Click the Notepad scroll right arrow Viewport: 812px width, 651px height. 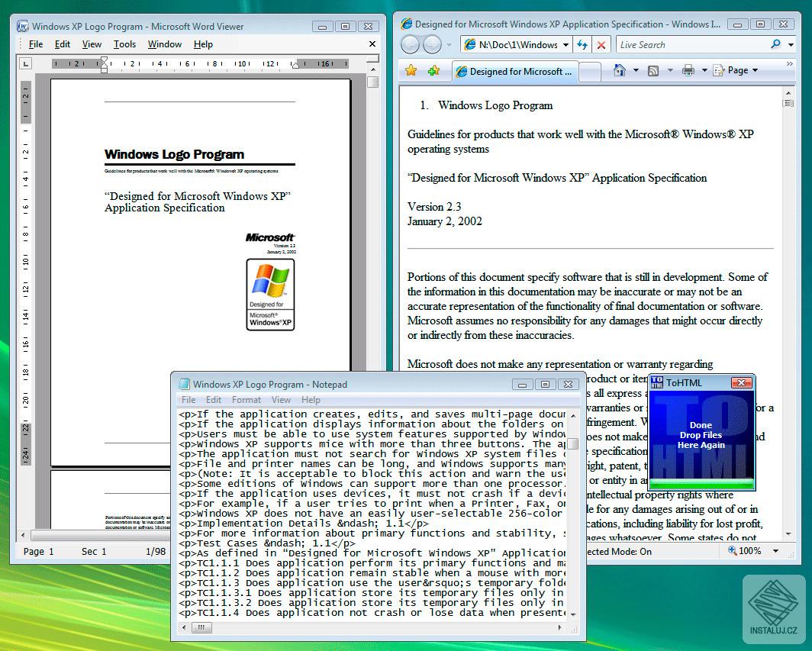click(559, 627)
